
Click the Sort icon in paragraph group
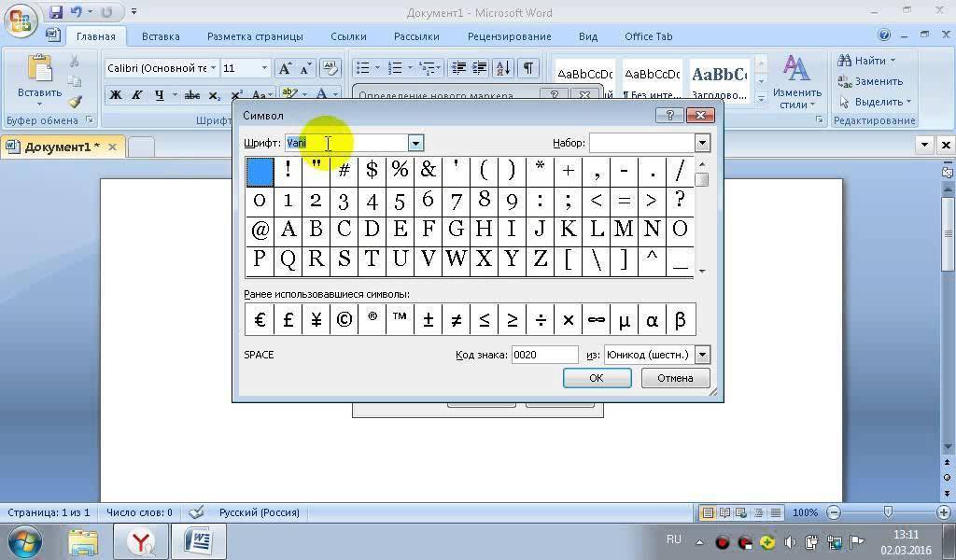tap(502, 68)
